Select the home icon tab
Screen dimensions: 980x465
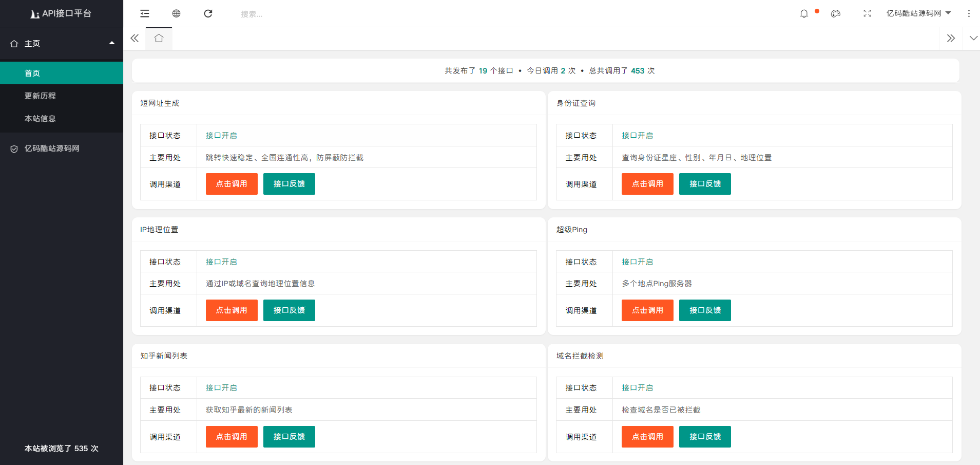(159, 38)
